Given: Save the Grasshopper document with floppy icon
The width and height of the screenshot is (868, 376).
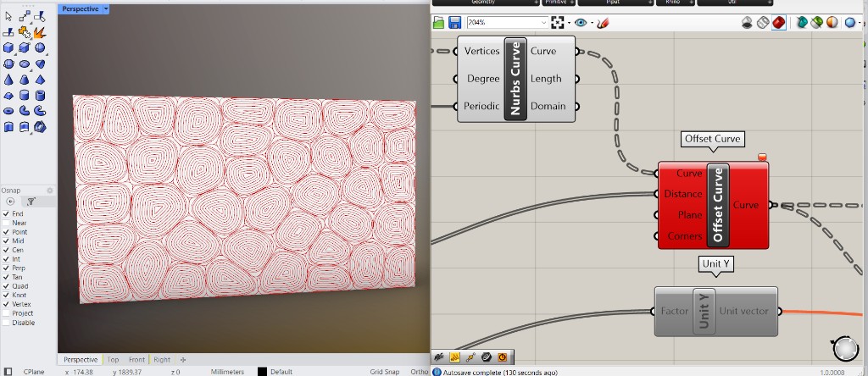Looking at the screenshot, I should pyautogui.click(x=455, y=23).
